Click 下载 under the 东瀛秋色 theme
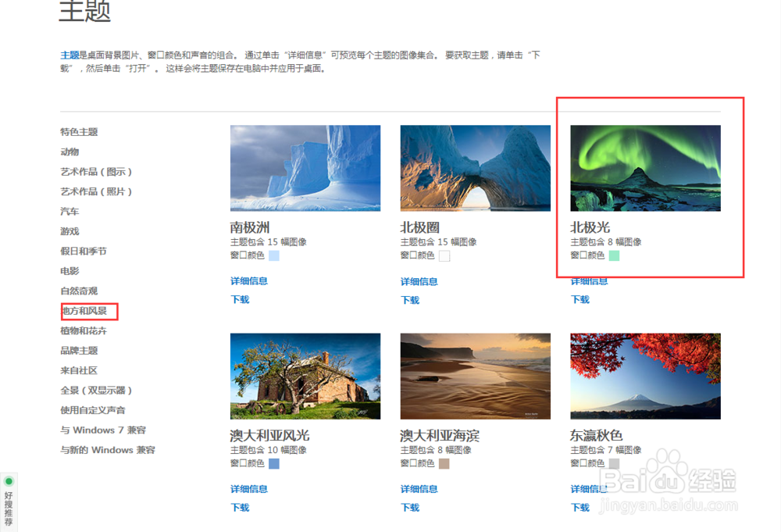Image resolution: width=781 pixels, height=532 pixels. (x=580, y=507)
